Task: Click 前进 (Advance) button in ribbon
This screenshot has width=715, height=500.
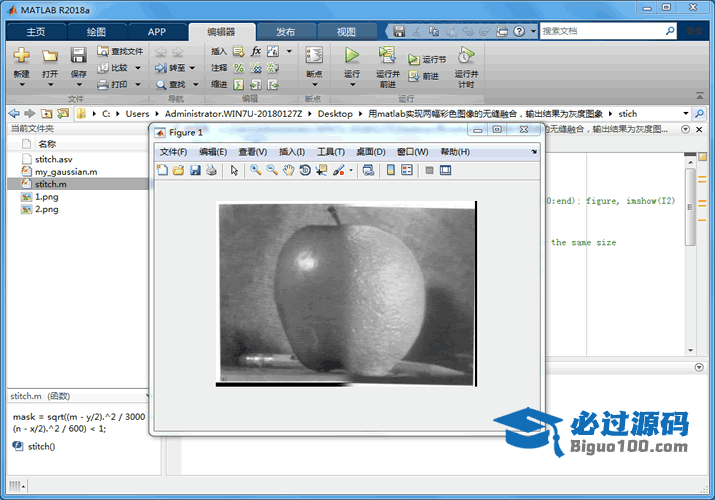Action: click(424, 76)
